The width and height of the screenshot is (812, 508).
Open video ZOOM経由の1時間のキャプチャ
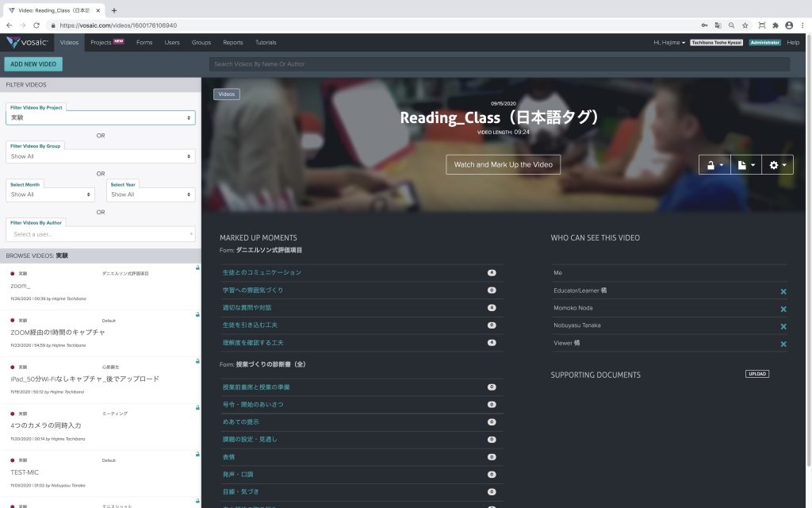[57, 333]
